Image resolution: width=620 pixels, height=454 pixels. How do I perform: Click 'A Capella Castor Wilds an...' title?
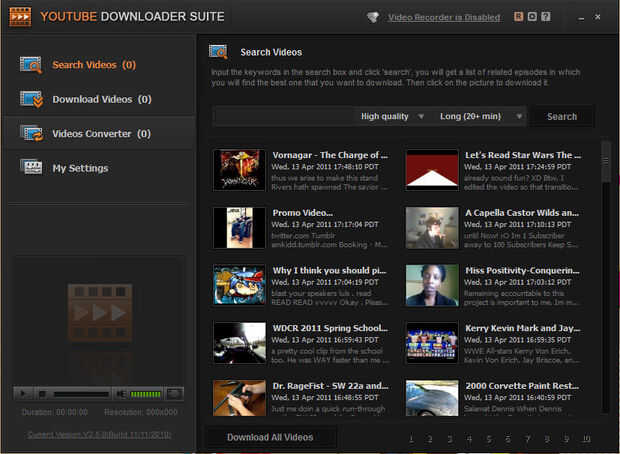pos(522,213)
